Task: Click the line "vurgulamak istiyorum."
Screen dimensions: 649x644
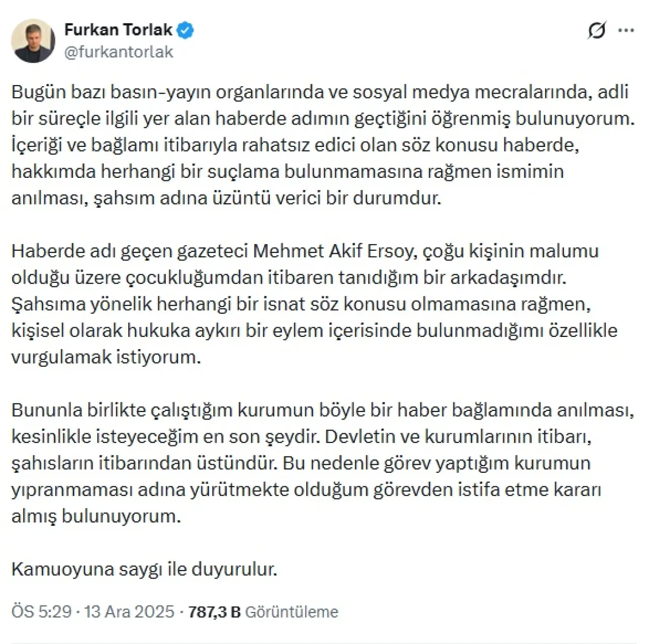Action: (x=106, y=357)
